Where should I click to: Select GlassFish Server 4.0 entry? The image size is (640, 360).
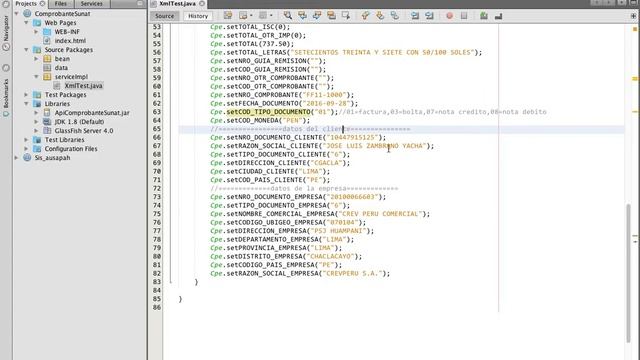(x=84, y=131)
